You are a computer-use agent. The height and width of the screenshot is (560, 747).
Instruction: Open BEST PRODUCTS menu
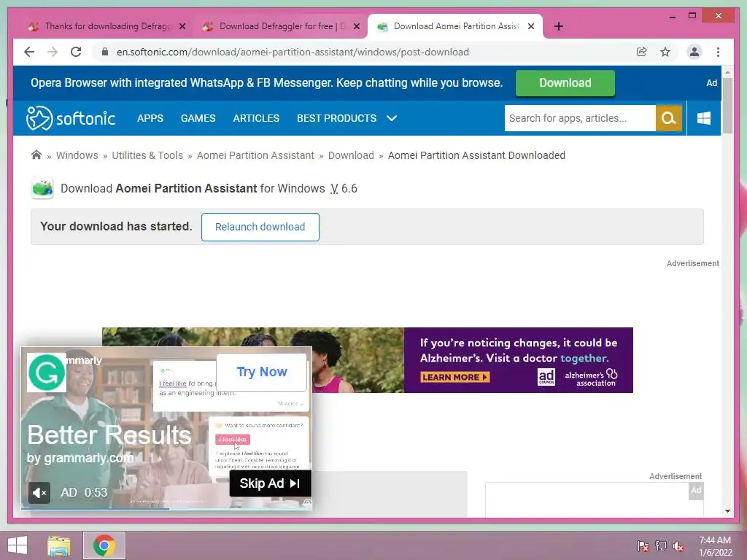pos(337,118)
